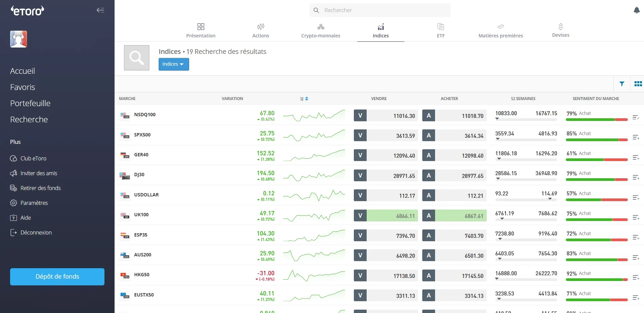Switch to the Devises tab
Screen dimensions: 644x313
(x=561, y=30)
